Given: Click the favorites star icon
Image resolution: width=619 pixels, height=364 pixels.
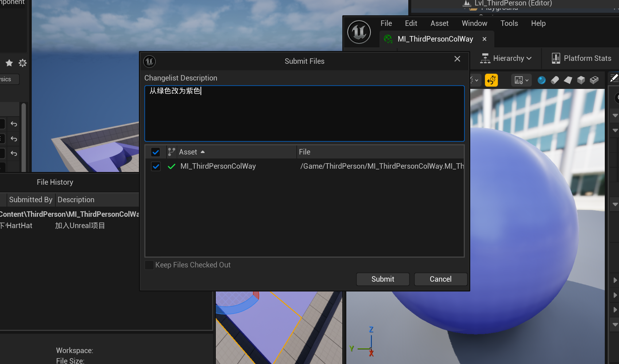Looking at the screenshot, I should (x=9, y=63).
